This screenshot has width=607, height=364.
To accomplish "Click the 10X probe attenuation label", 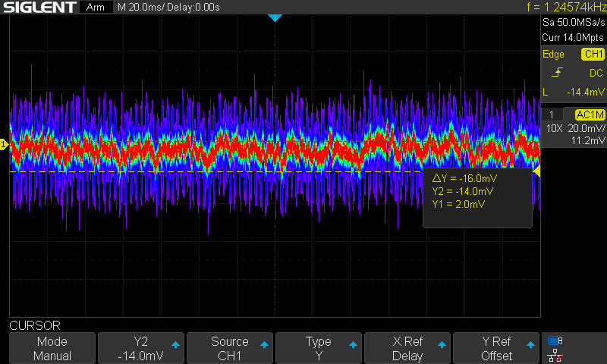I will [x=554, y=128].
